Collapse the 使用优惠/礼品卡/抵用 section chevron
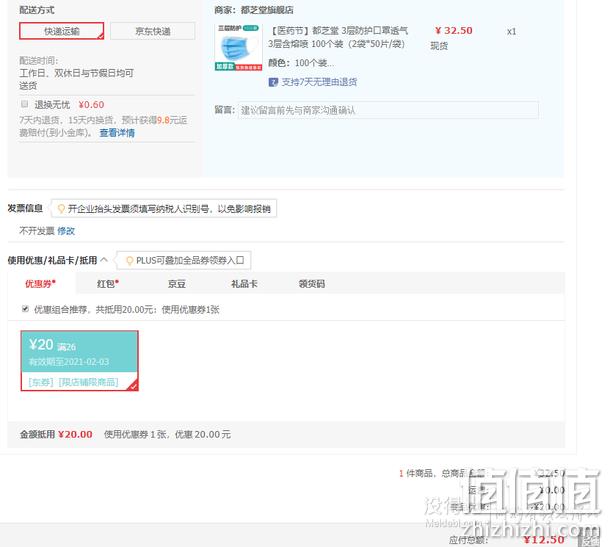 (x=104, y=259)
